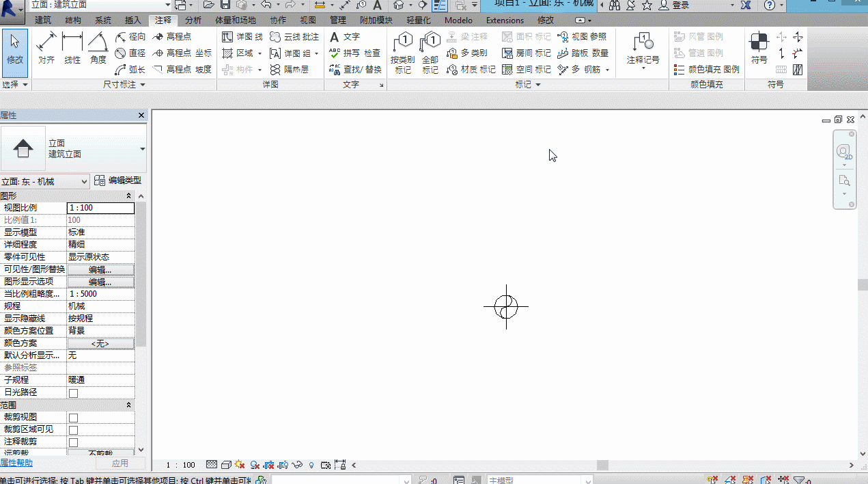The image size is (868, 484).
Task: Click the 颜色方案 <无> button
Action: (x=100, y=343)
